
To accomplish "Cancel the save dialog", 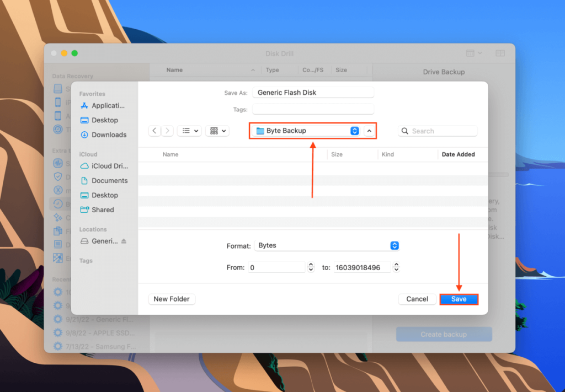I will [417, 299].
